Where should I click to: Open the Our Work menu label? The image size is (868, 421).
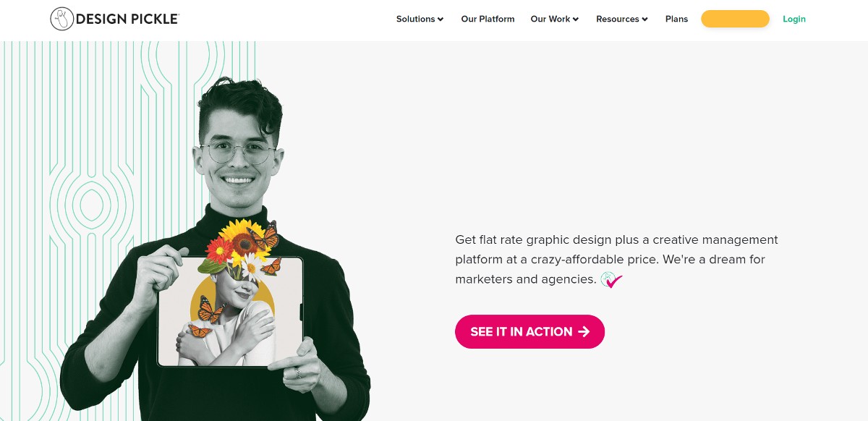point(550,19)
